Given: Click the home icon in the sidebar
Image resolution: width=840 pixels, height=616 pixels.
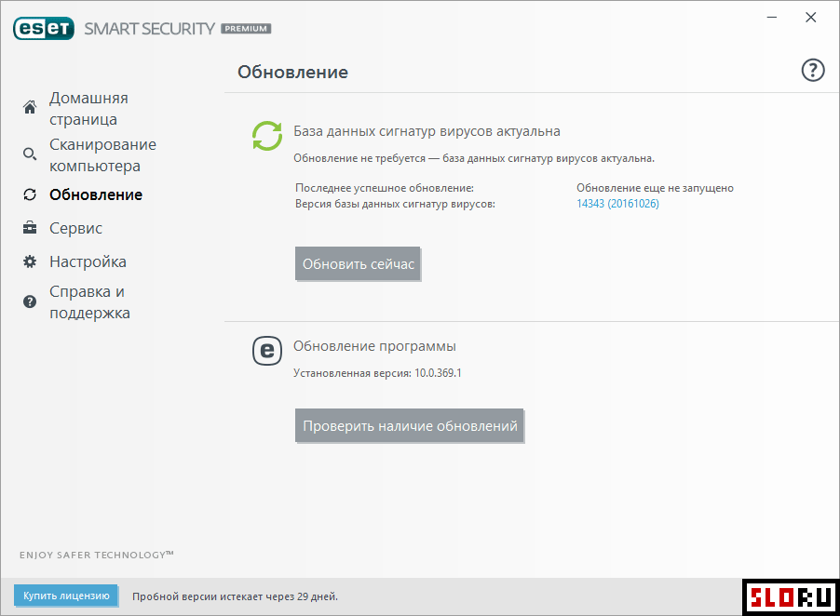Looking at the screenshot, I should tap(30, 108).
